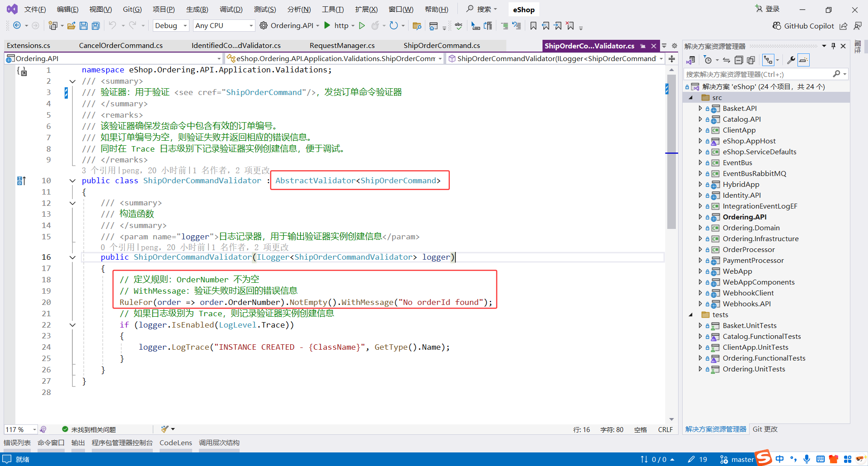The height and width of the screenshot is (466, 868).
Task: Switch to the RequestManager.cs tab
Action: point(342,45)
